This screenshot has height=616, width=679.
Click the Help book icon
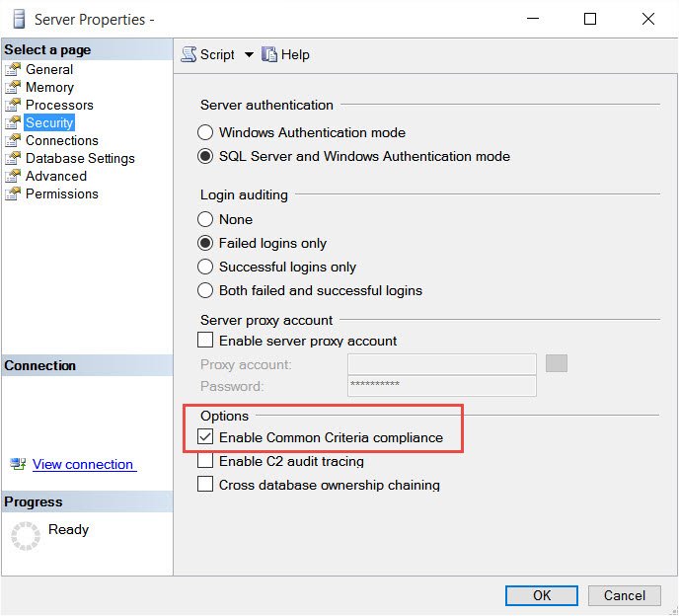tap(269, 54)
